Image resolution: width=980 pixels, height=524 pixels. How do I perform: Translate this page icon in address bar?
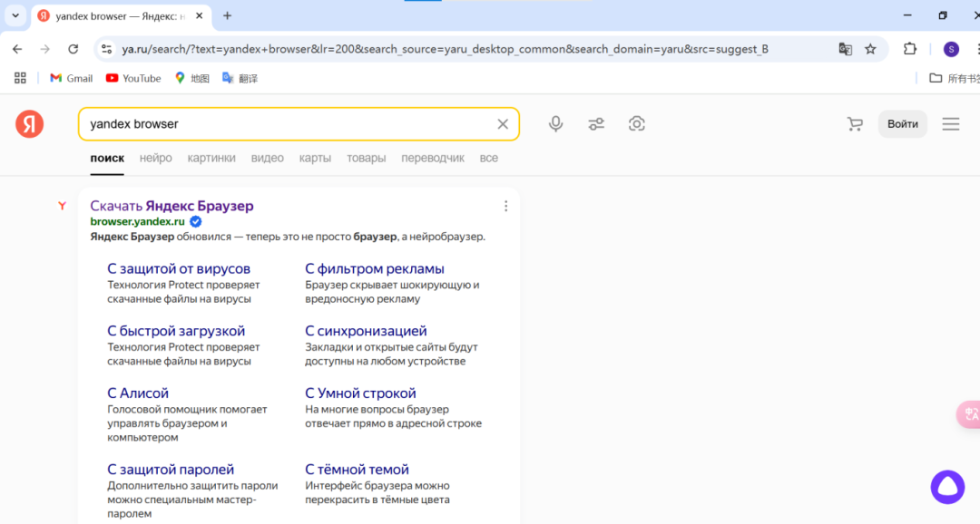pyautogui.click(x=845, y=49)
